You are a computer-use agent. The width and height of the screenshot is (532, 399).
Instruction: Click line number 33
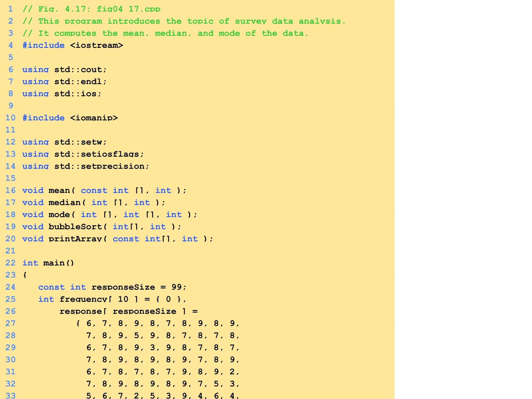coord(11,396)
